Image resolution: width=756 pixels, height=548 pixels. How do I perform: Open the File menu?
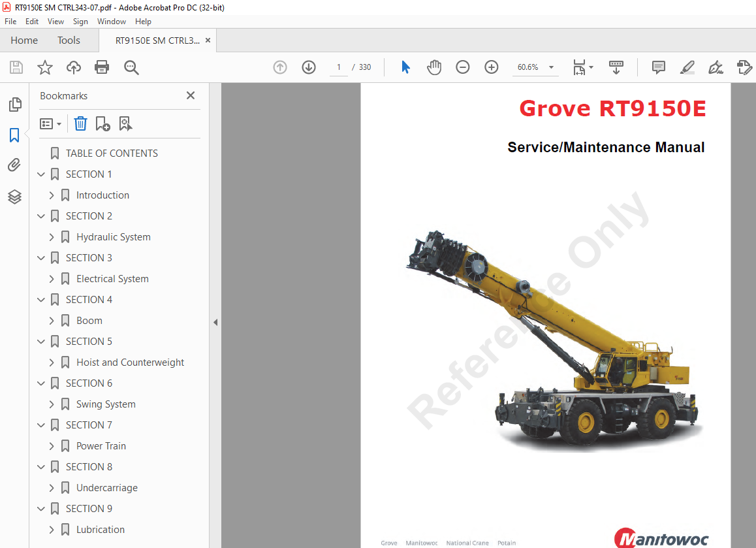(x=10, y=21)
